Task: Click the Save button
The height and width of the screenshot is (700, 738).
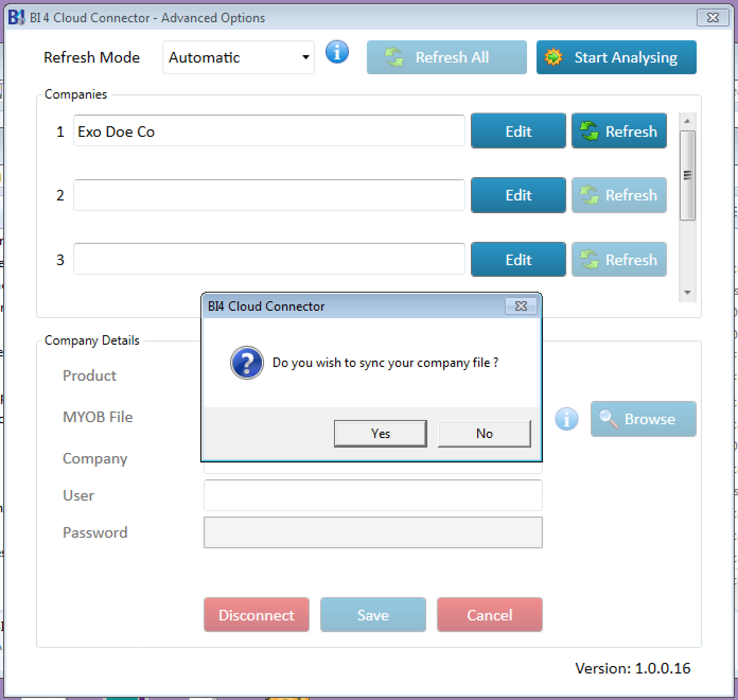Action: 373,615
